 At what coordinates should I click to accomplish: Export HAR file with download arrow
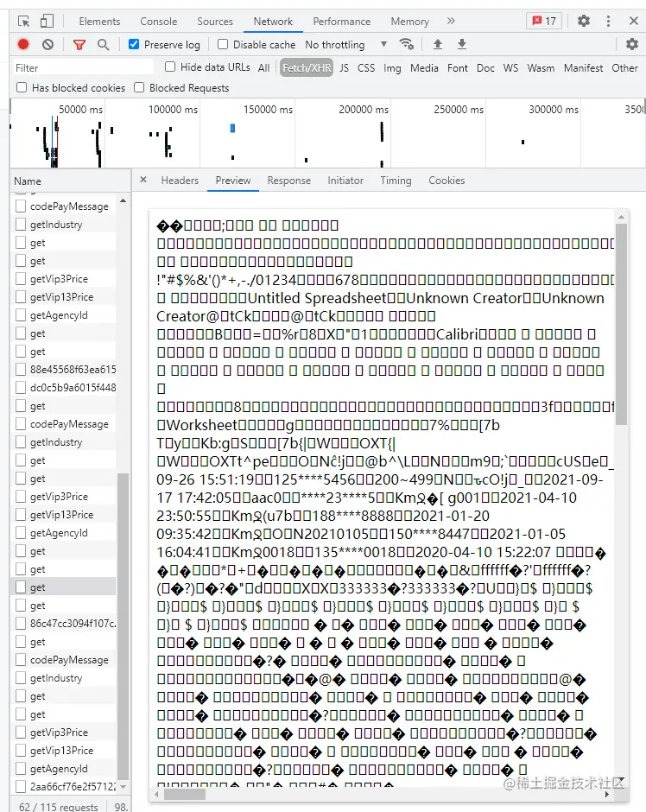(x=462, y=45)
